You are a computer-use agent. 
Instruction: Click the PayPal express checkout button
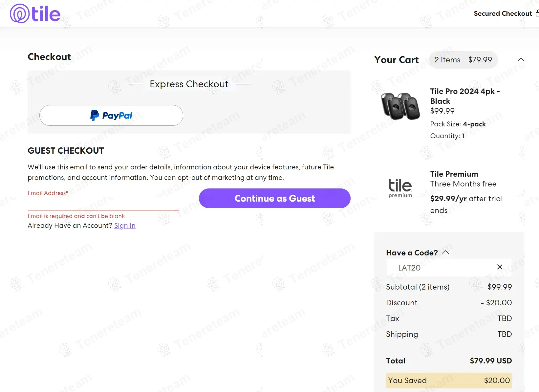click(x=111, y=116)
